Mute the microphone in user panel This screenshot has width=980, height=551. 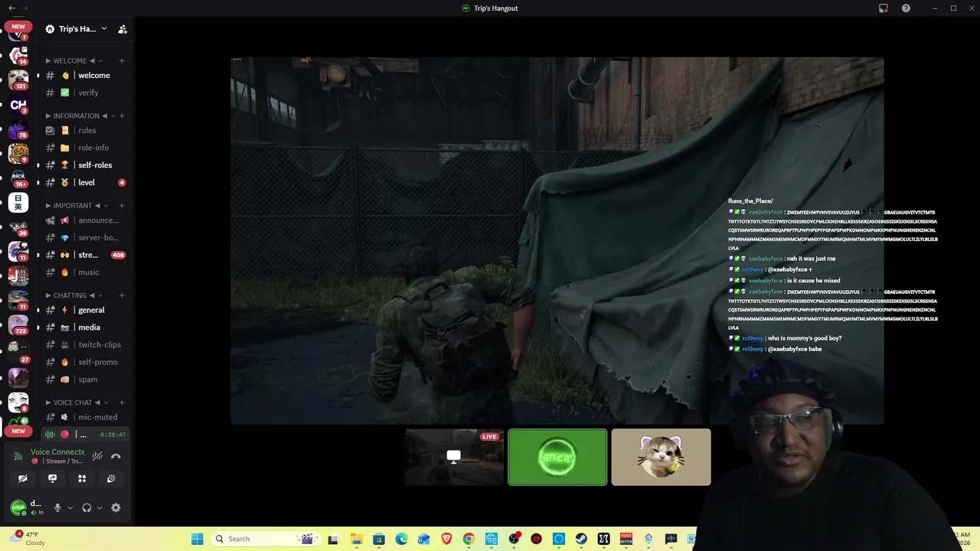(x=57, y=507)
